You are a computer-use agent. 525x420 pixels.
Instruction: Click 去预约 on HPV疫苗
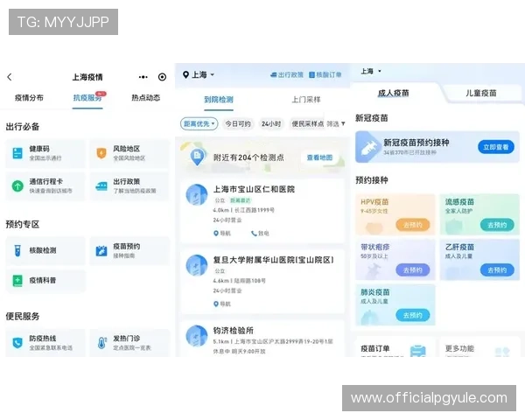(x=412, y=225)
